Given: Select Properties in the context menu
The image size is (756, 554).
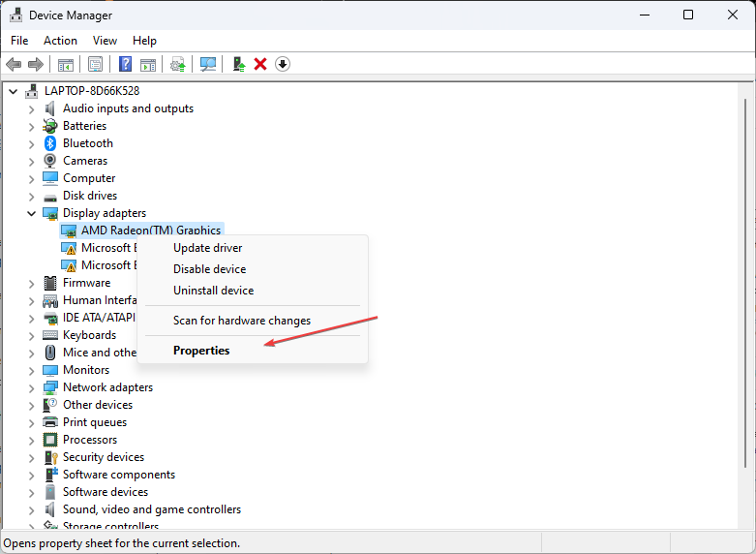Looking at the screenshot, I should click(x=201, y=351).
